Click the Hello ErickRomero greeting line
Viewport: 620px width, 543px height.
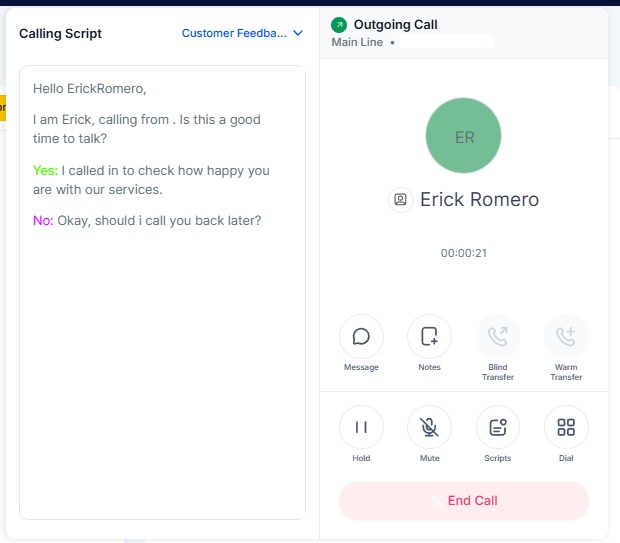click(x=90, y=89)
